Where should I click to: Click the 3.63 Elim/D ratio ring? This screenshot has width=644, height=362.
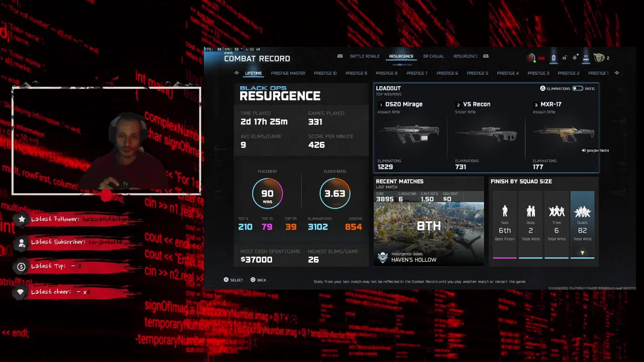click(335, 194)
